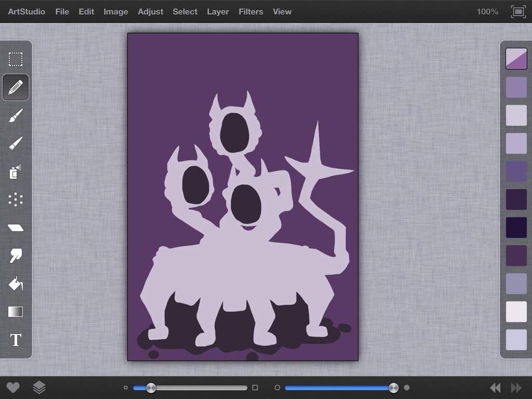Screen dimensions: 532x399
Task: Open the Select menu
Action: tap(185, 11)
